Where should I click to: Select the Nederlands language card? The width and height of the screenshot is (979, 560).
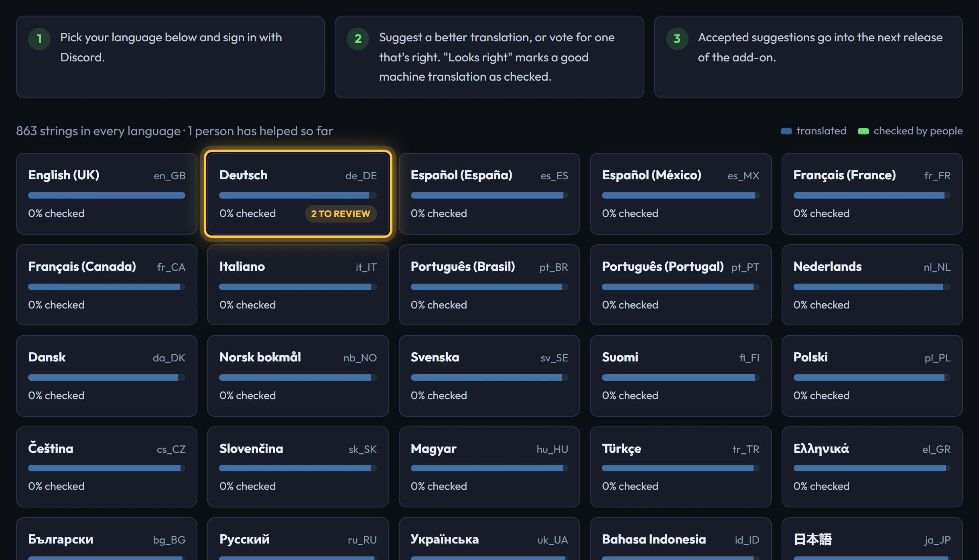[872, 285]
